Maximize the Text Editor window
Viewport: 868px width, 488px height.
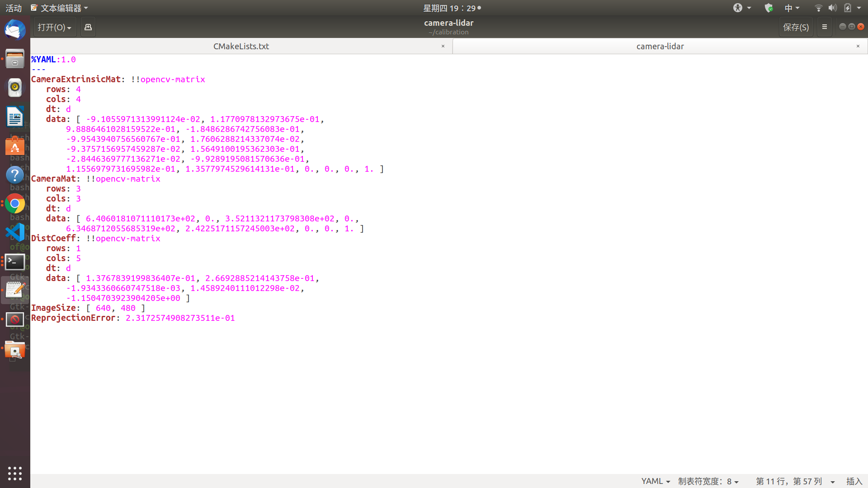pos(852,27)
